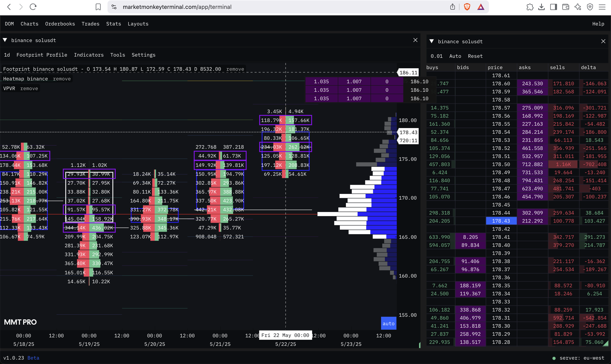Remove the Heatmap binance indicator
611x364 pixels.
62,79
